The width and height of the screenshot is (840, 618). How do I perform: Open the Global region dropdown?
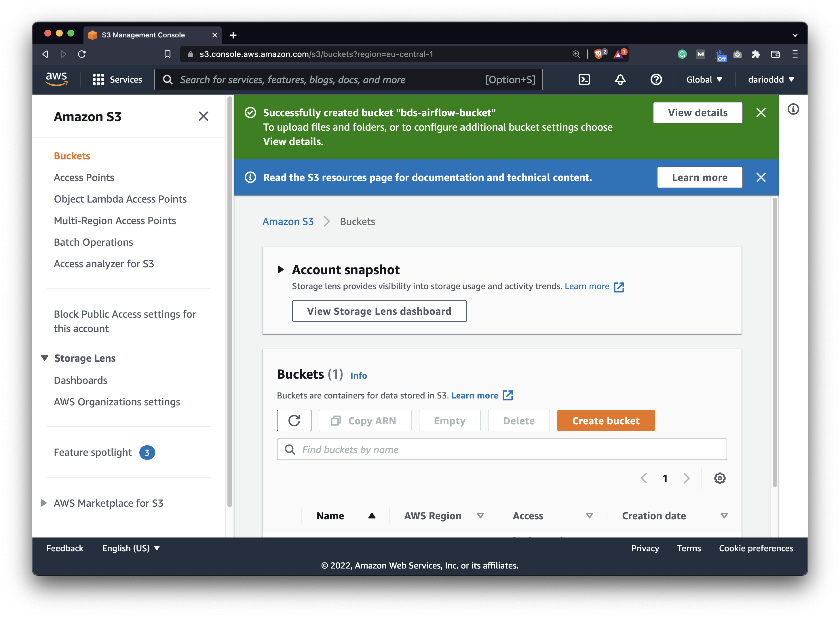pyautogui.click(x=703, y=79)
